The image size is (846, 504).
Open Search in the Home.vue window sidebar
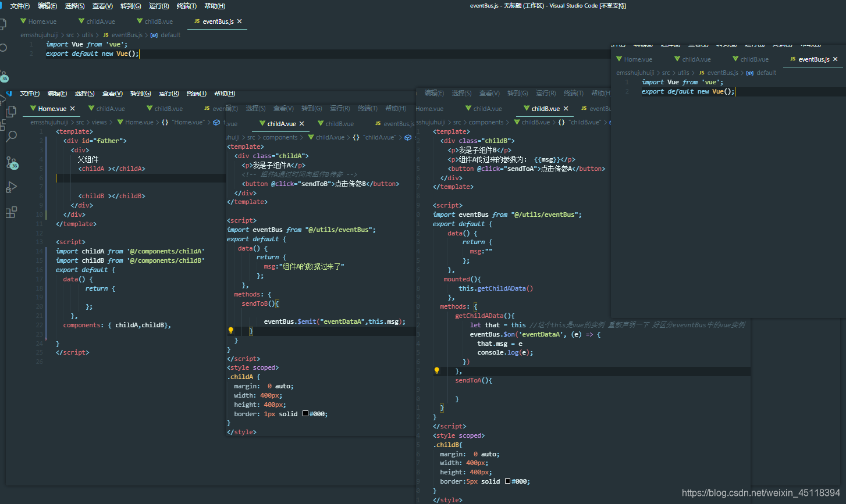(x=11, y=137)
